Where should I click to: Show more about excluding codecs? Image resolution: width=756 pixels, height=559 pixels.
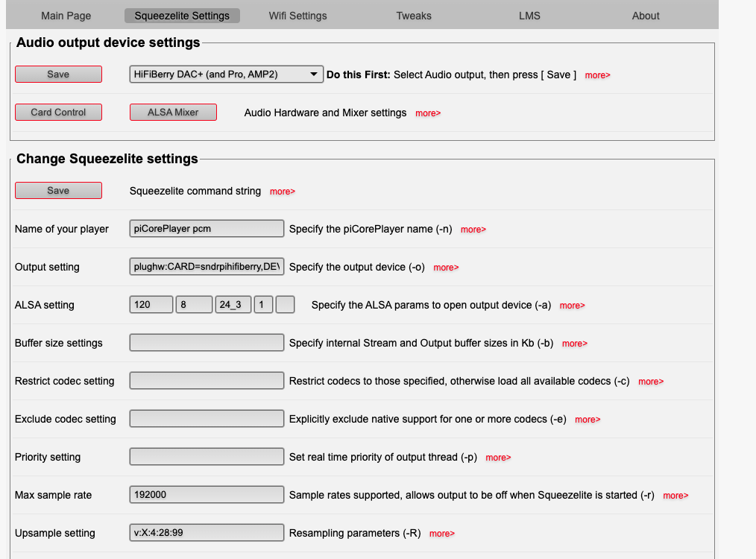point(588,420)
